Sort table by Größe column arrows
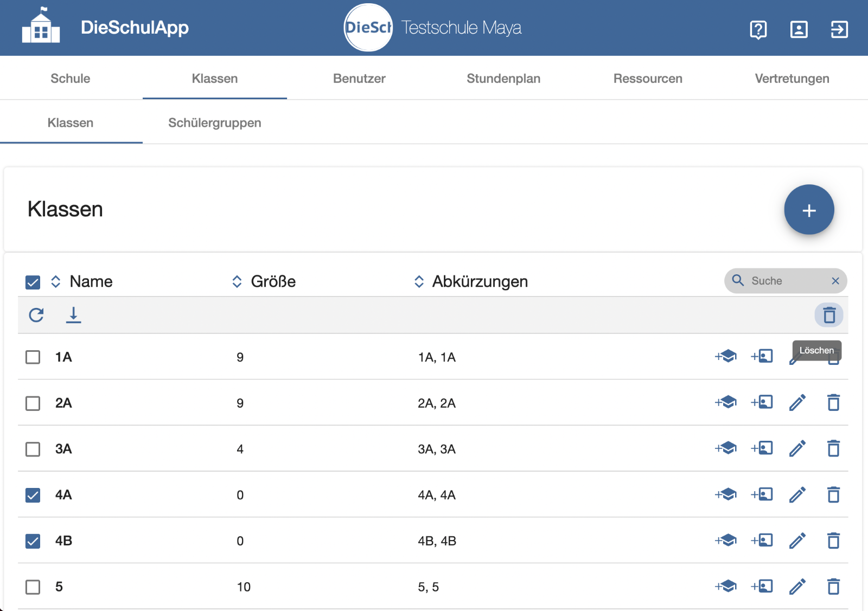The width and height of the screenshot is (868, 611). pos(237,281)
